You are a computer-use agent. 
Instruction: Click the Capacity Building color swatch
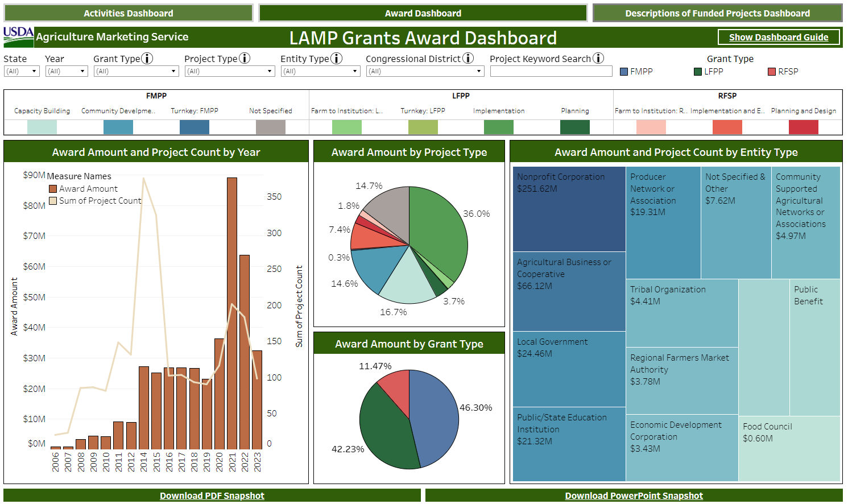click(42, 127)
